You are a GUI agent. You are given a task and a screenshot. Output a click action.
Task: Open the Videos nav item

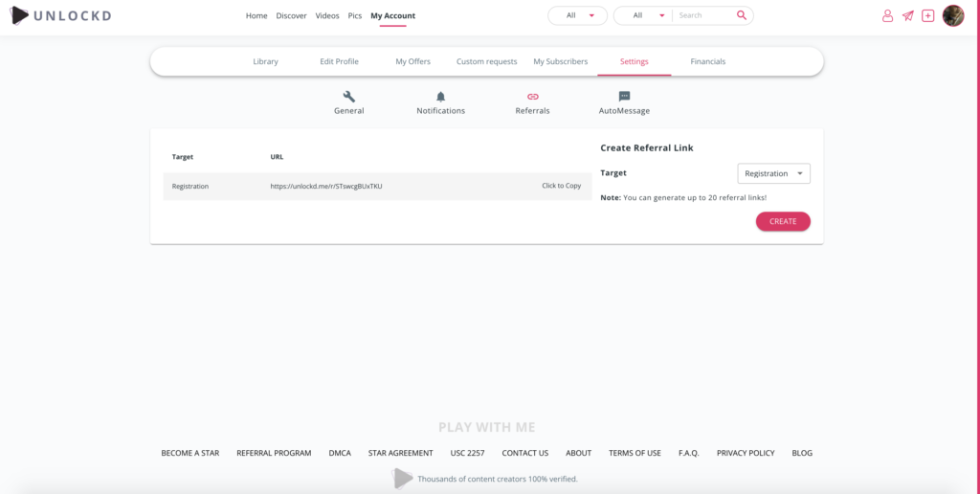[327, 15]
